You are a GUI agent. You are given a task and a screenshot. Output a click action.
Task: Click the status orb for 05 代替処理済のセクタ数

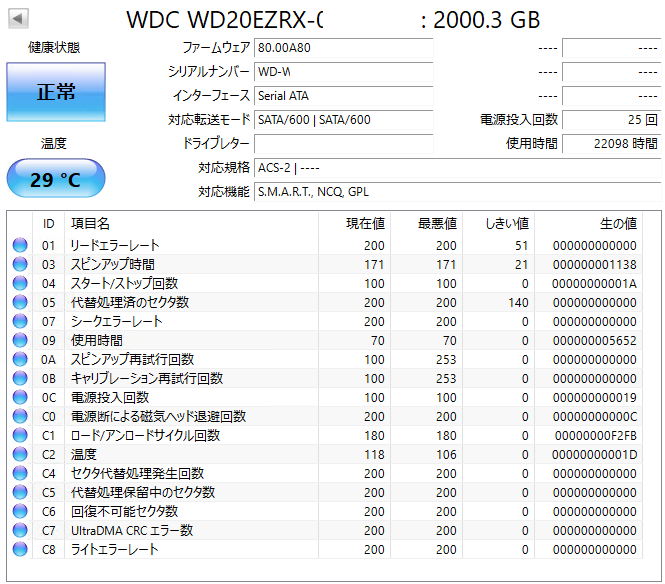[20, 302]
